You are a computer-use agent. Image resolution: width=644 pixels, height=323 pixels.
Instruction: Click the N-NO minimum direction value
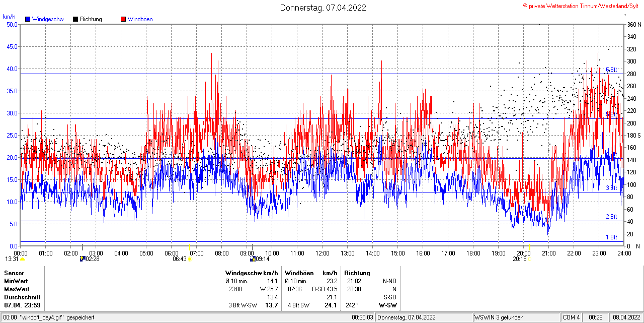tap(390, 281)
